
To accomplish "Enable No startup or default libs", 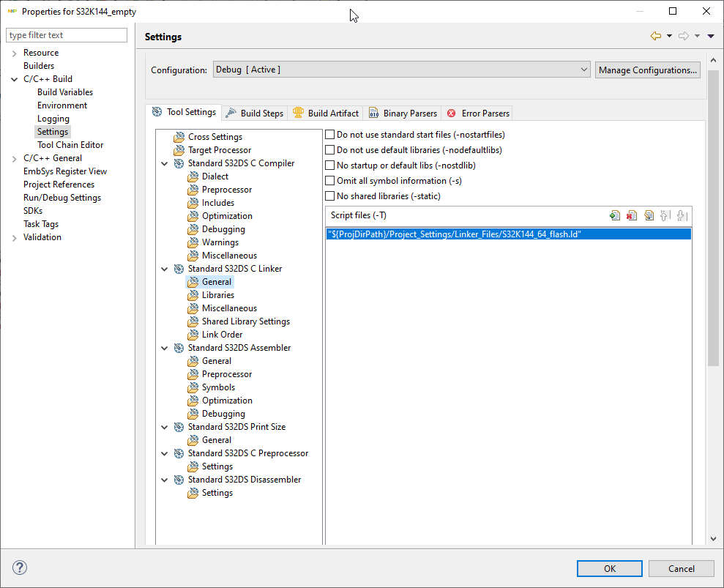I will pyautogui.click(x=329, y=165).
